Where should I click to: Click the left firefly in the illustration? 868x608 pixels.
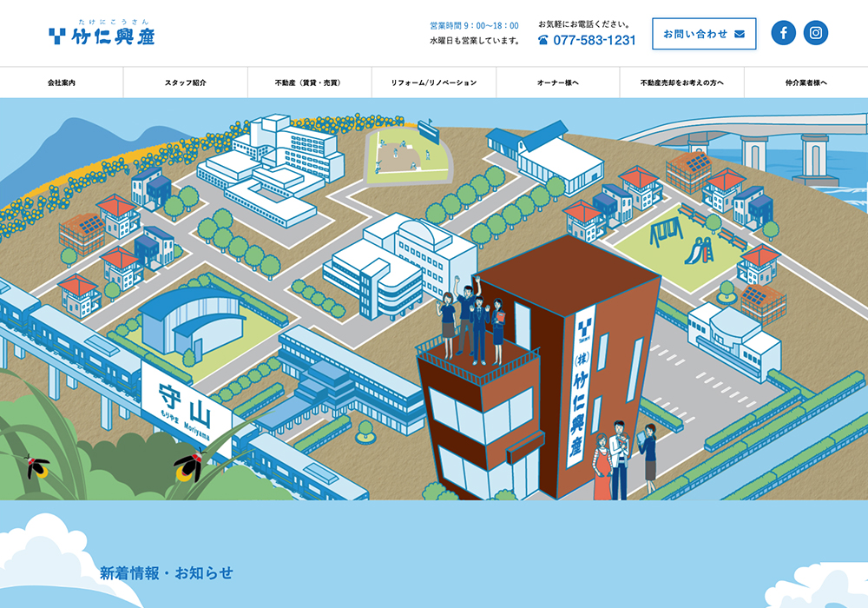tap(36, 467)
